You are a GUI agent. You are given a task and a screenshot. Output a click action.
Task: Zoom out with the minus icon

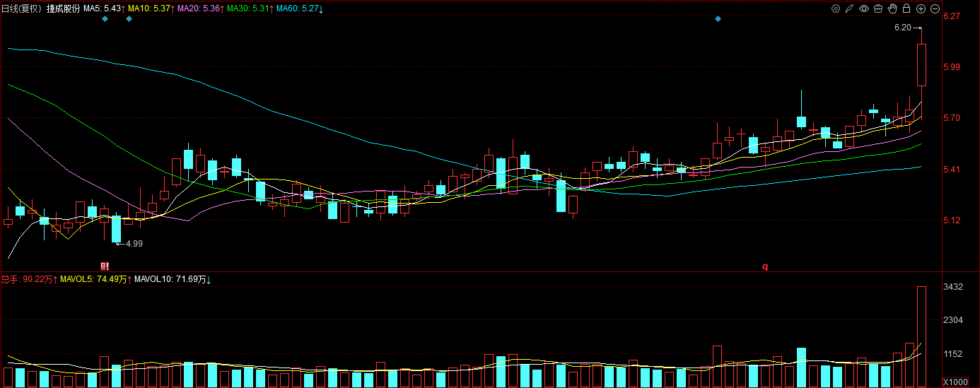click(935, 8)
